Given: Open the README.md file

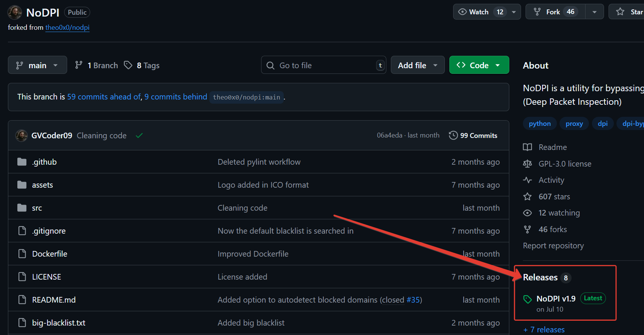Looking at the screenshot, I should point(54,300).
